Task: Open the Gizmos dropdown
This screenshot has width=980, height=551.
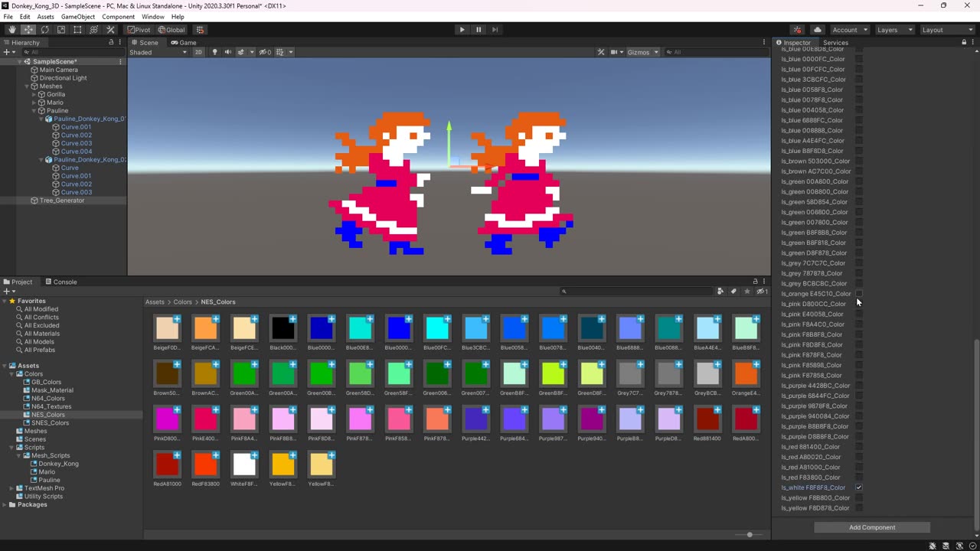Action: pos(642,52)
